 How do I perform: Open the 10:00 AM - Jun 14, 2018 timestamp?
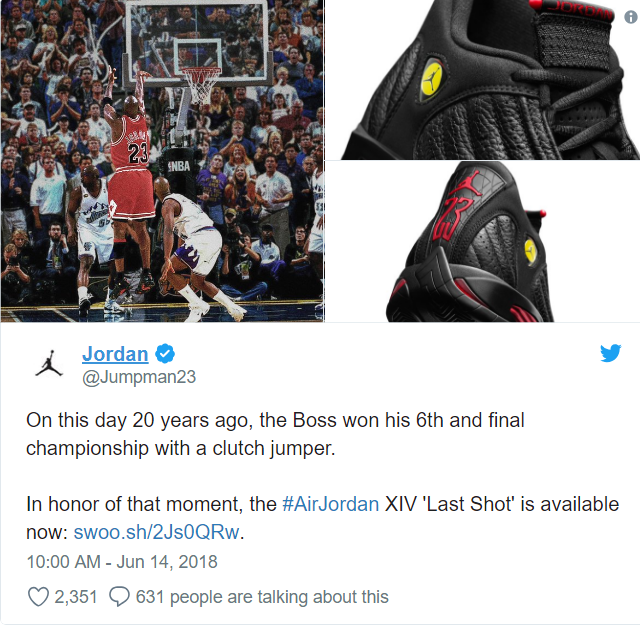pos(122,562)
